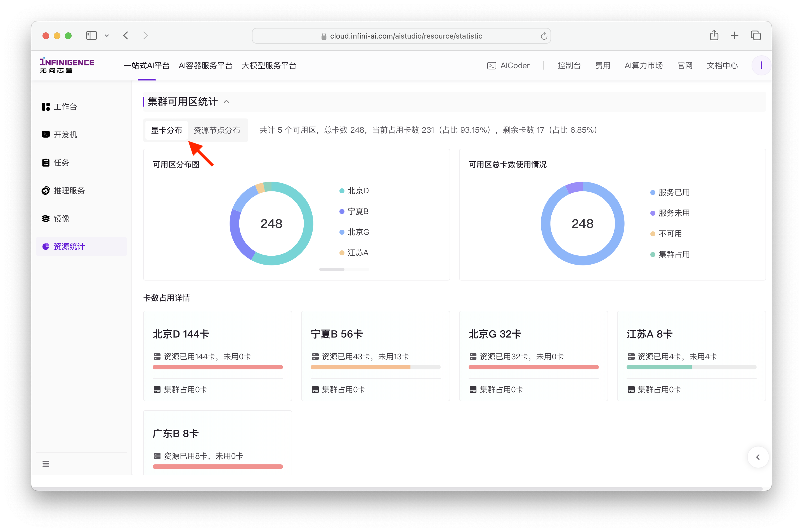Image resolution: width=803 pixels, height=532 pixels.
Task: Click the legend scroll bar under 江苏A
Action: point(344,269)
